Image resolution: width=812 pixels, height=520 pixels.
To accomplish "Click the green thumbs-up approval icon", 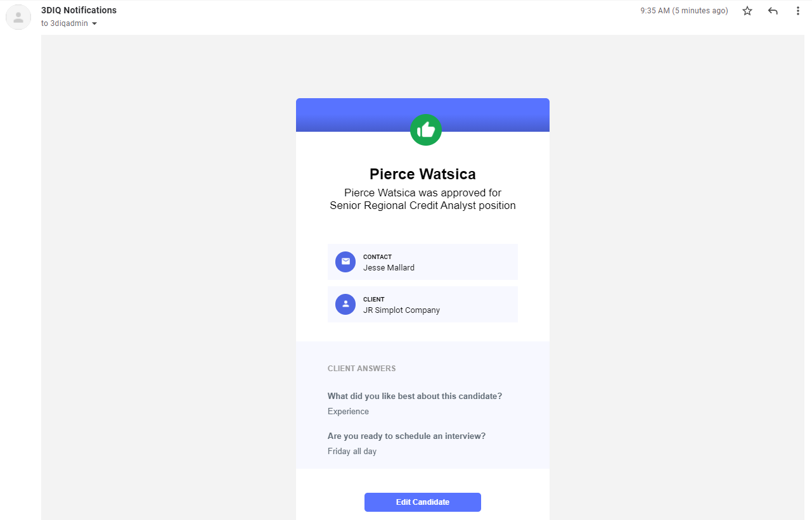I will coord(426,130).
